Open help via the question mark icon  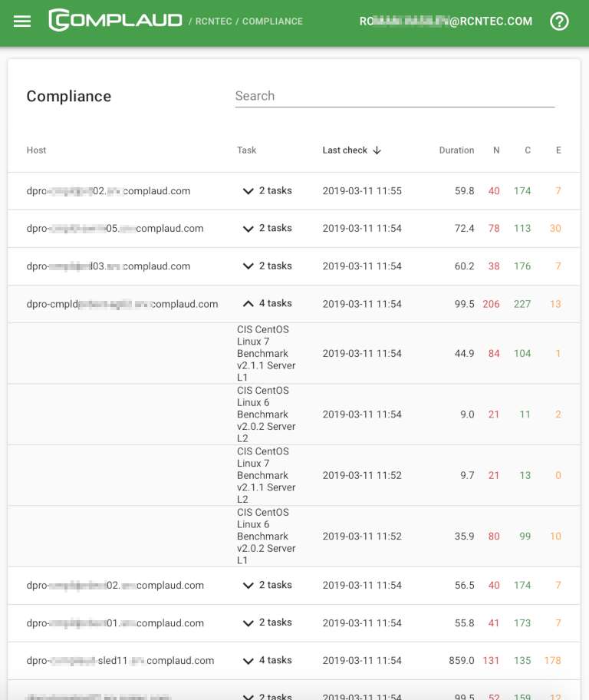pyautogui.click(x=559, y=21)
